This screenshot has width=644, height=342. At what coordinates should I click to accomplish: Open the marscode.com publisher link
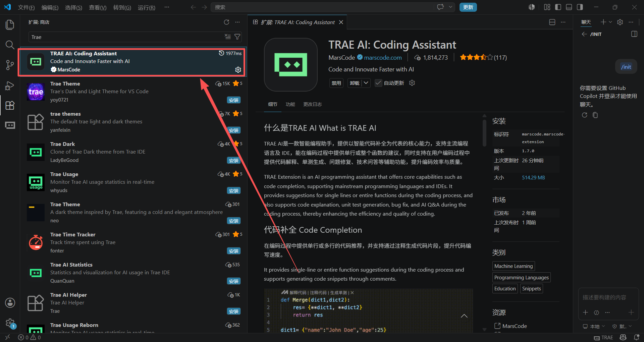click(x=383, y=58)
